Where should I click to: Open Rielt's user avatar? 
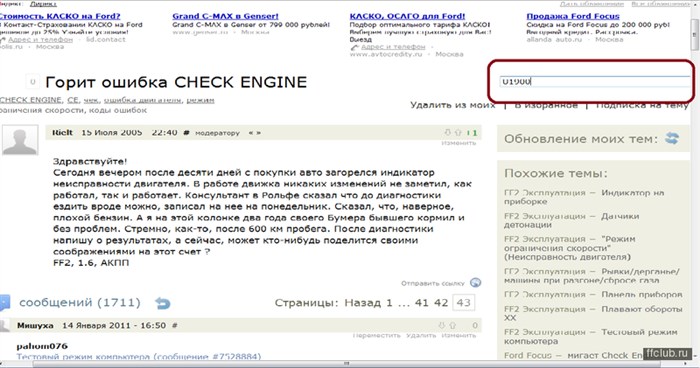pyautogui.click(x=20, y=140)
